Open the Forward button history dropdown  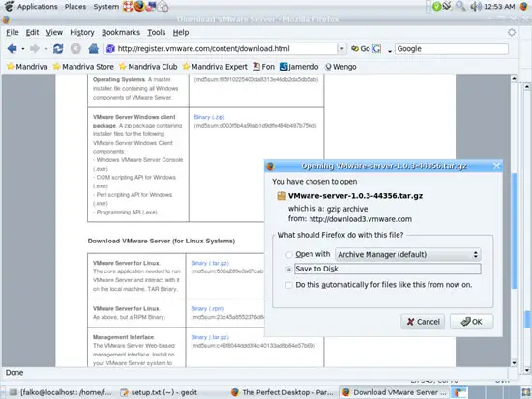45,49
